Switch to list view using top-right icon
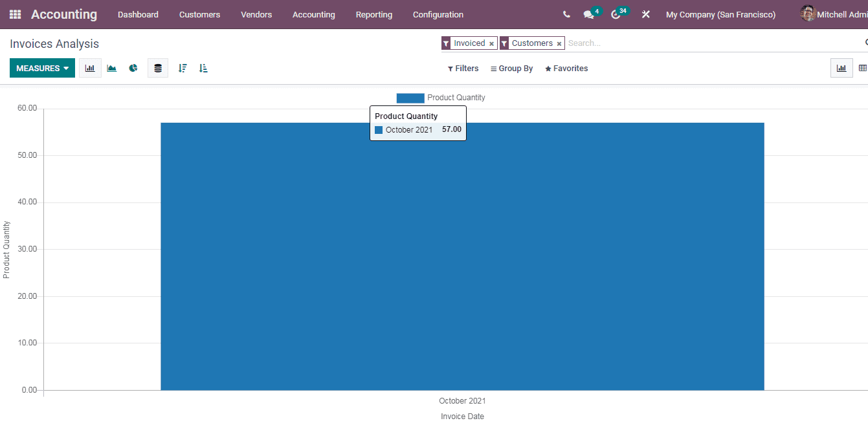868x423 pixels. [x=863, y=67]
